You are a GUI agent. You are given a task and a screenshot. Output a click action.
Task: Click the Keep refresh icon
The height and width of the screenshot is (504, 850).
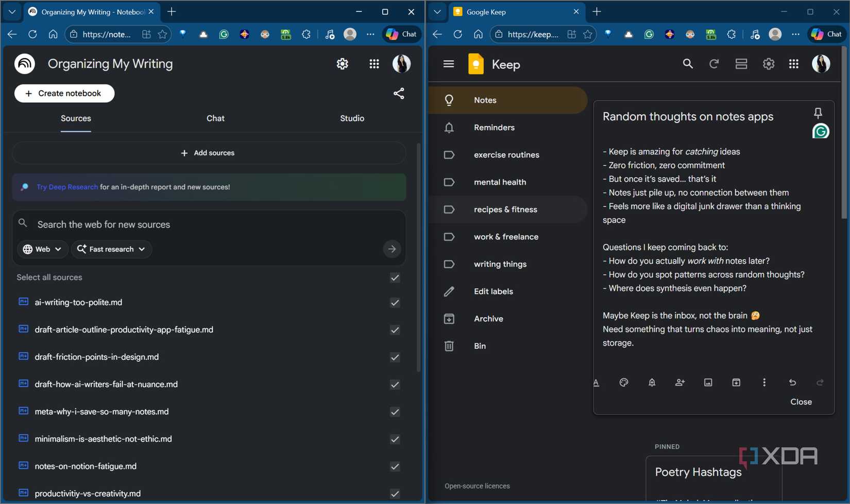coord(714,64)
